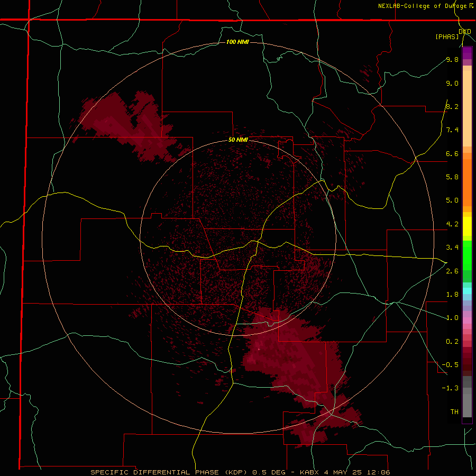The height and width of the screenshot is (476, 476).
Task: Select the 3.4 value on color scale
Action: (452, 248)
